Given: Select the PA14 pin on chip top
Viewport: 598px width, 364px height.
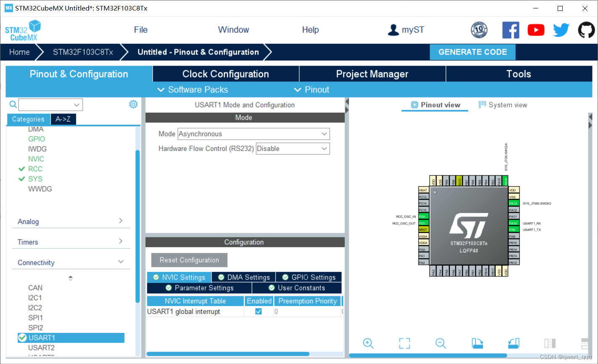Looking at the screenshot, I should tap(505, 181).
